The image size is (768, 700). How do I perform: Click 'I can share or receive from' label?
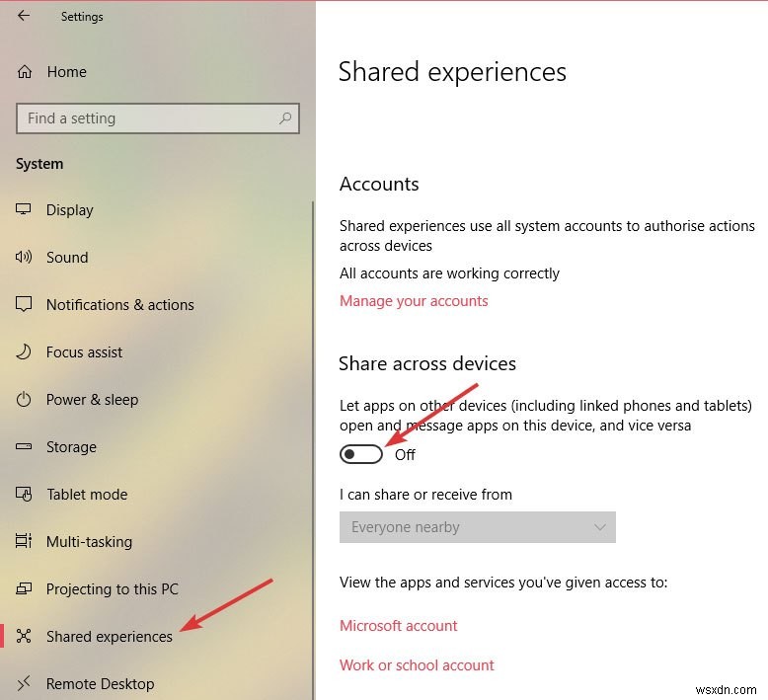425,495
